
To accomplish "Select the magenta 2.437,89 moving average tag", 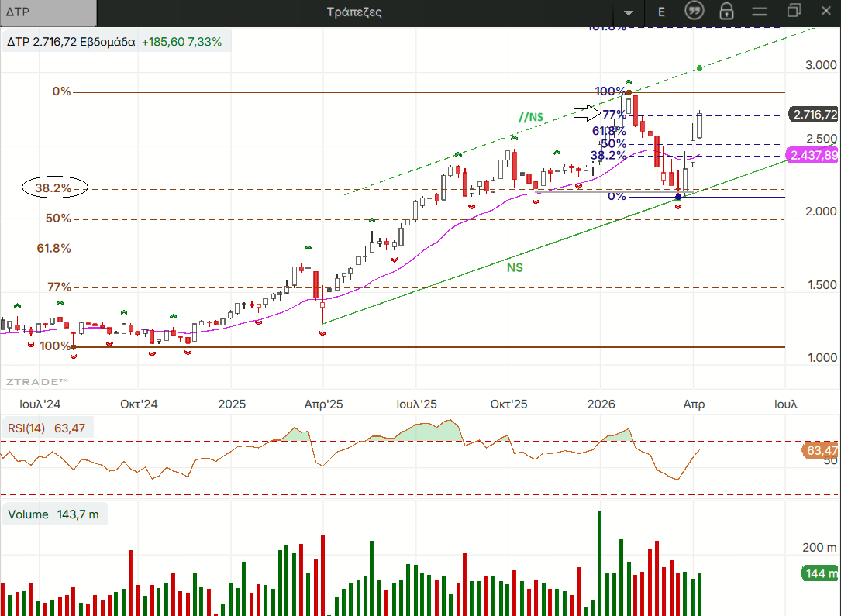I will coord(813,156).
